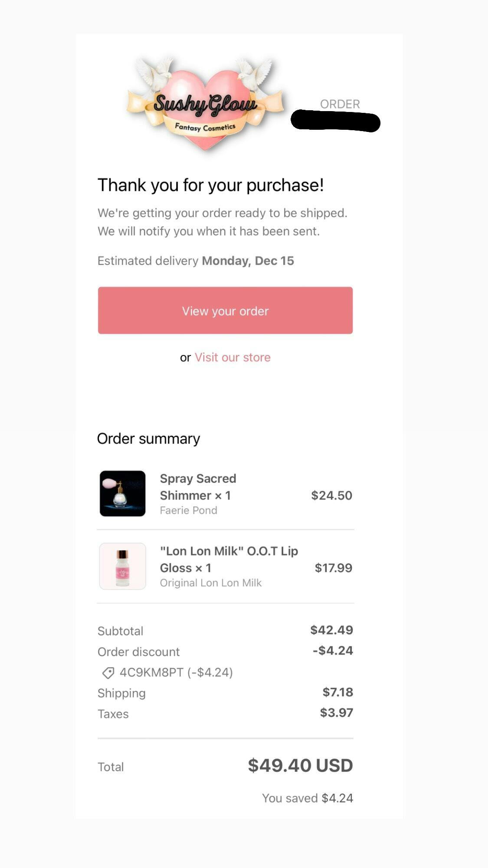Click the SushyGlow heart logo

coord(205,104)
